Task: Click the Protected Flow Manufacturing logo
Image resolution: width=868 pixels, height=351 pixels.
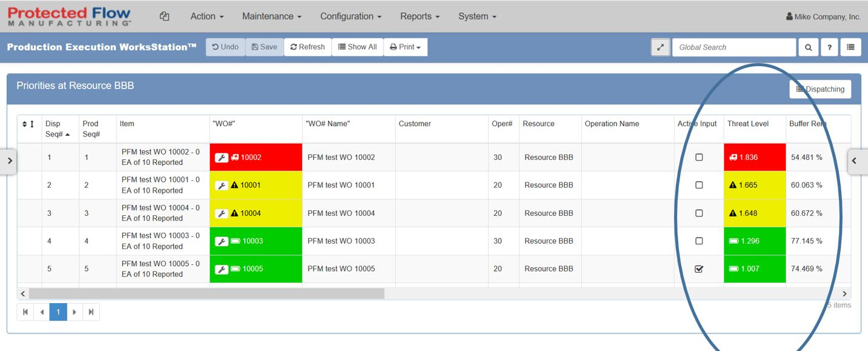Action: [x=70, y=16]
